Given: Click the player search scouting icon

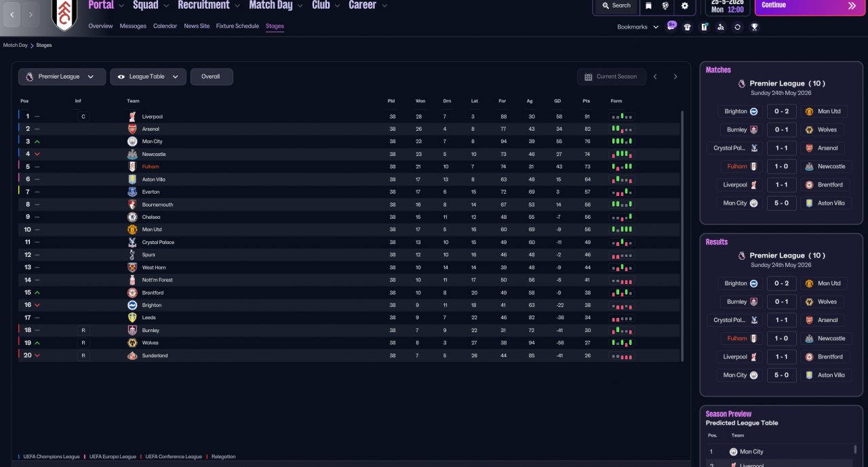Looking at the screenshot, I should 720,27.
